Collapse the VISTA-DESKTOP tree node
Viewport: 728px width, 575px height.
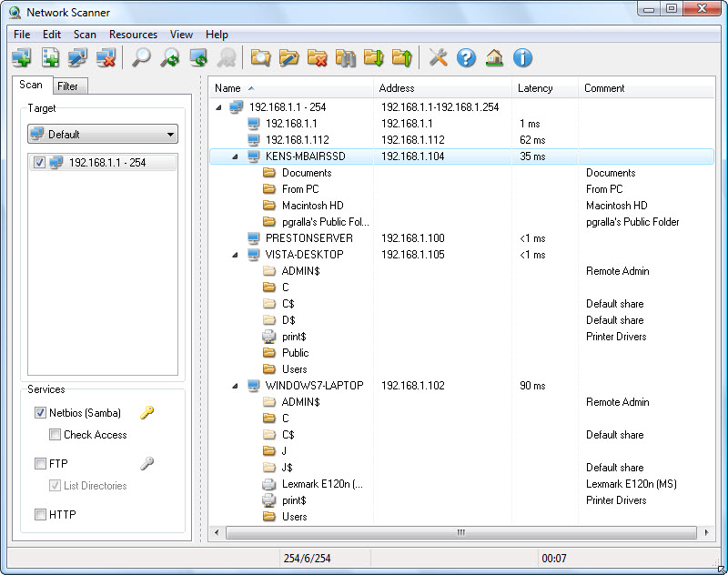click(x=234, y=254)
